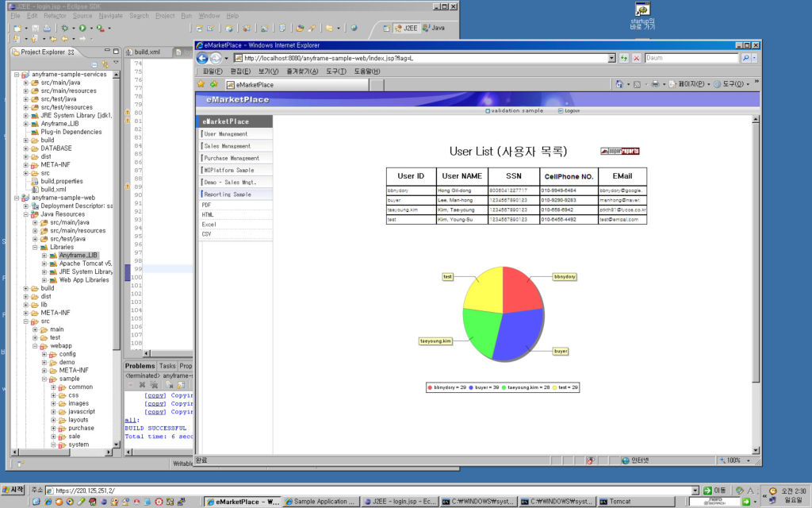This screenshot has height=508, width=812.
Task: Open the Eclipse Window menu
Action: point(209,16)
